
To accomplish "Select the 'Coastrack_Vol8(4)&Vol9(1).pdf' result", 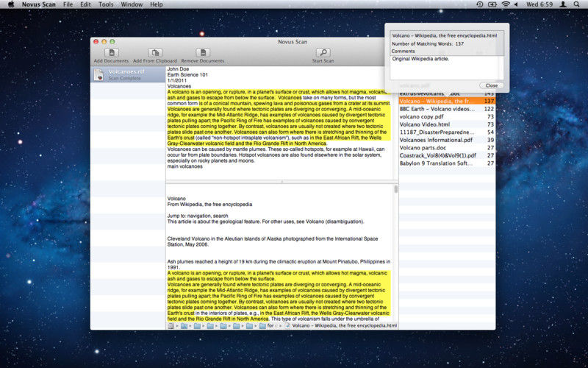I will (447, 155).
